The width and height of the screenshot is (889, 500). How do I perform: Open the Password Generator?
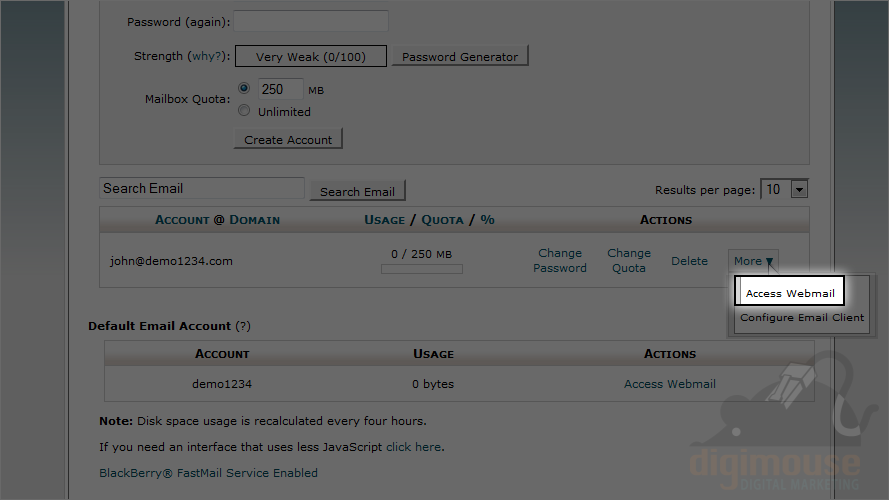click(x=460, y=57)
